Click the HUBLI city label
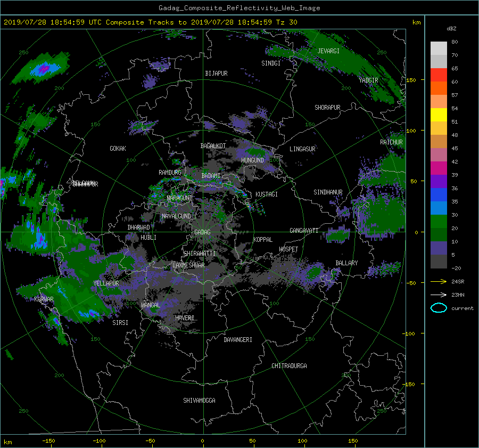 [x=148, y=238]
